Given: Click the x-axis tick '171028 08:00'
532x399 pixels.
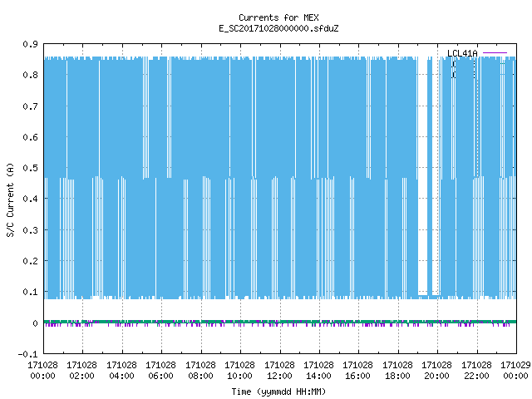Looking at the screenshot, I should pyautogui.click(x=200, y=371).
